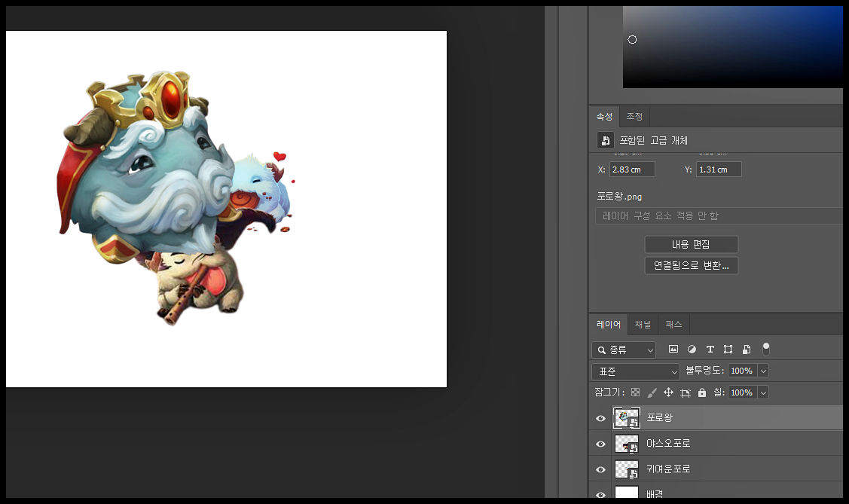Click the X position field 2.83 cm
The height and width of the screenshot is (504, 849).
click(x=632, y=170)
